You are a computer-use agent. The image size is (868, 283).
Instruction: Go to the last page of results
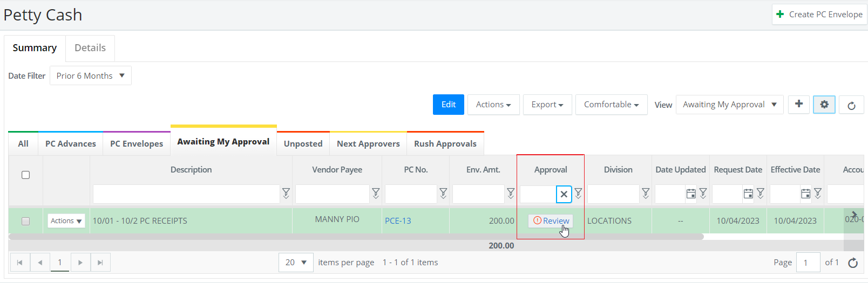click(x=100, y=263)
